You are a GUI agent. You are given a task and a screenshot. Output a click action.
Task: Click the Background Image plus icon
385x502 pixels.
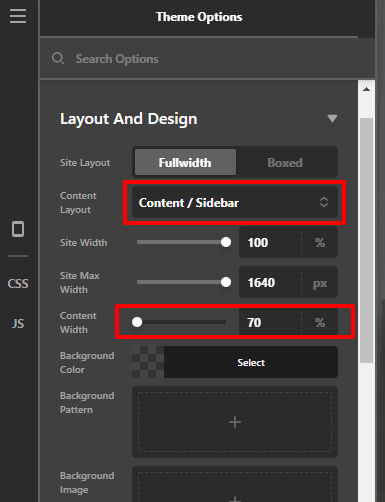[x=235, y=499]
